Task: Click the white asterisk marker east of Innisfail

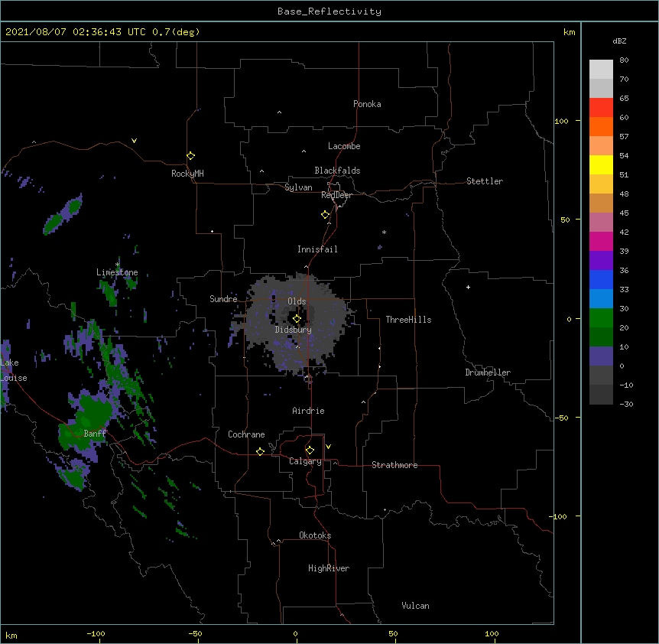Action: pos(384,233)
